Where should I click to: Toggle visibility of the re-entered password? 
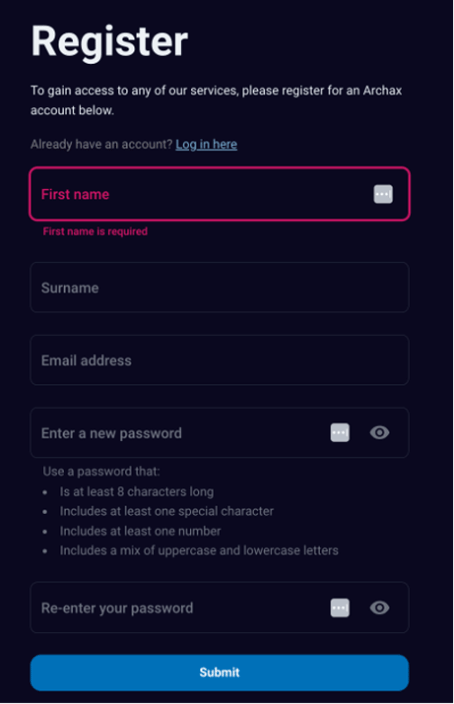(379, 608)
